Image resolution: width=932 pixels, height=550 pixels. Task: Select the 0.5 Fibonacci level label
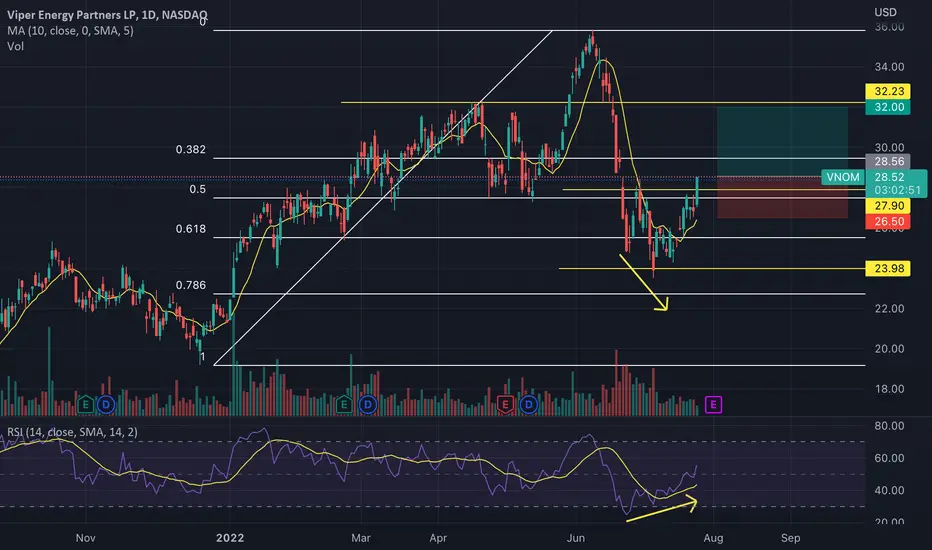(197, 189)
